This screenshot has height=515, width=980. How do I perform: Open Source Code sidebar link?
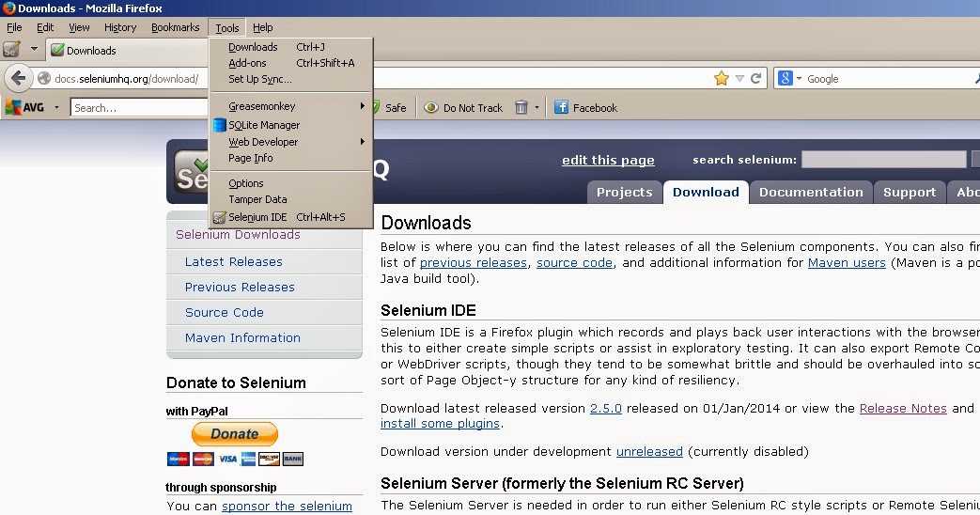[225, 313]
